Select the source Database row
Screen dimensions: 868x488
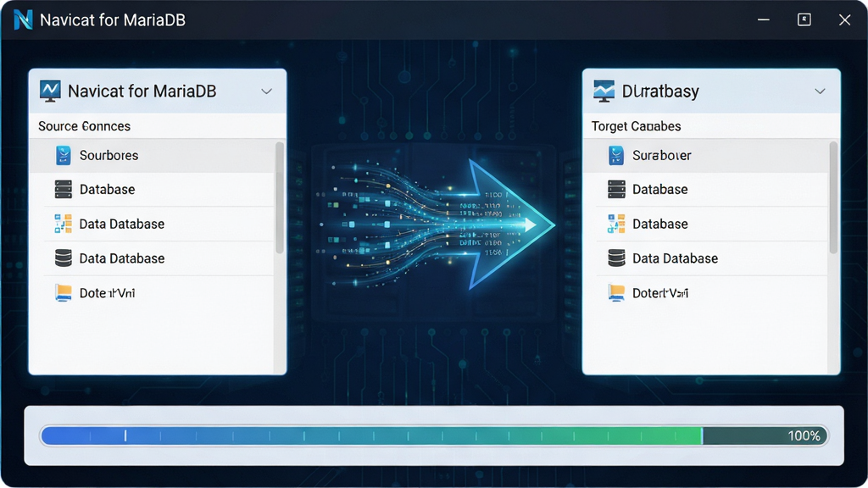click(x=152, y=189)
